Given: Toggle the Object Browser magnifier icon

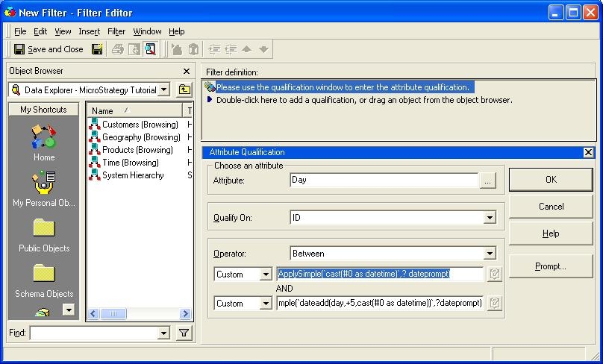Looking at the screenshot, I should click(x=150, y=49).
